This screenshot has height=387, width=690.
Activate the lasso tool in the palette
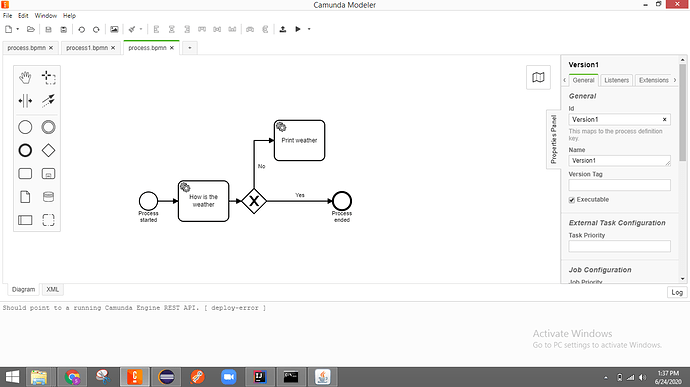(x=48, y=77)
